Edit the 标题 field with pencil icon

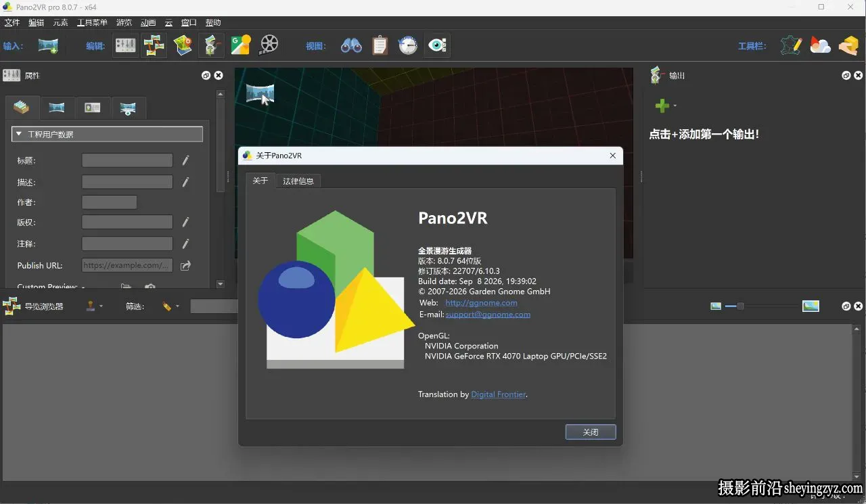[185, 160]
